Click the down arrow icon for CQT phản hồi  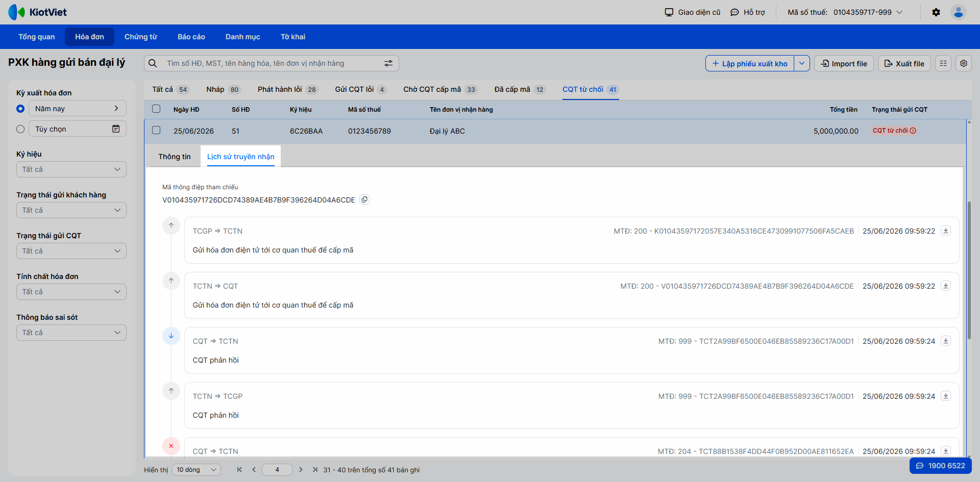tap(171, 336)
